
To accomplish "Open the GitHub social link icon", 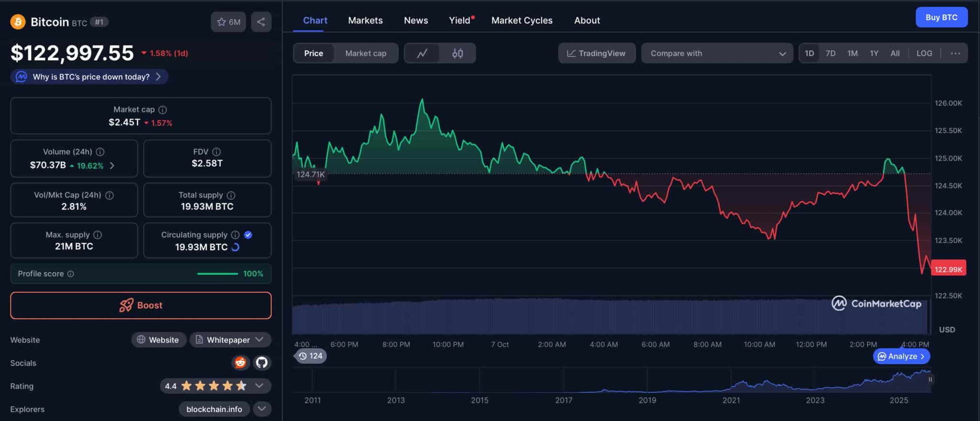I will (261, 363).
